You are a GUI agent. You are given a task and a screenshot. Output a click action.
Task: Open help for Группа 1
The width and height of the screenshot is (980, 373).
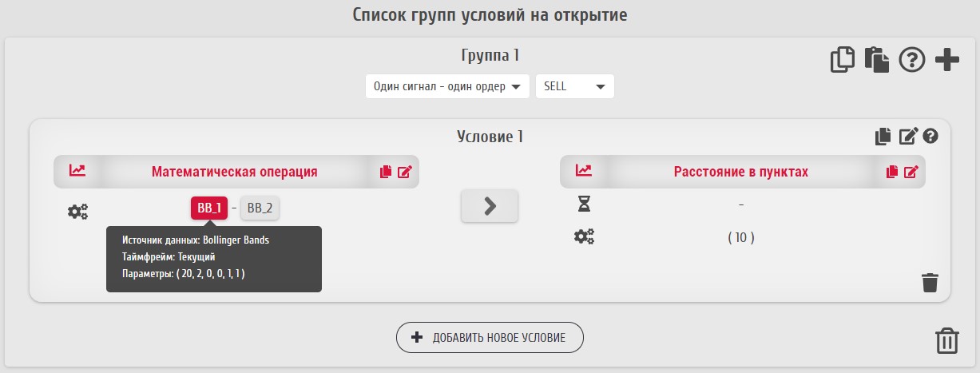[x=911, y=61]
